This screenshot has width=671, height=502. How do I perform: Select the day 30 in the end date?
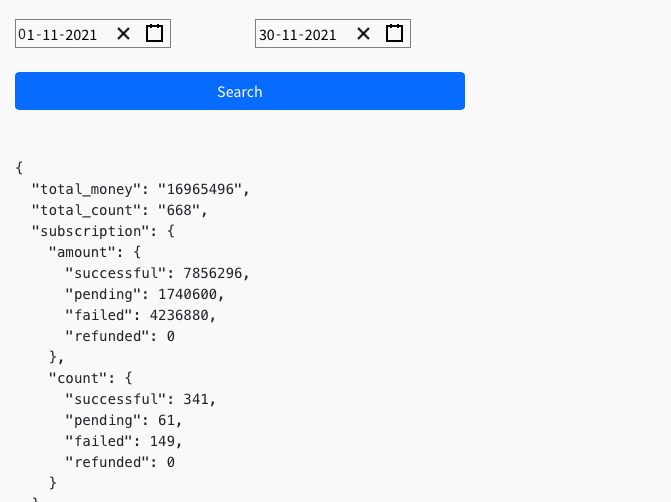point(267,35)
